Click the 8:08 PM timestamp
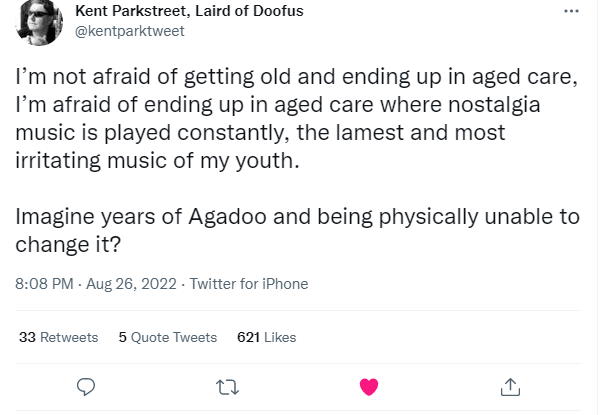 click(44, 284)
